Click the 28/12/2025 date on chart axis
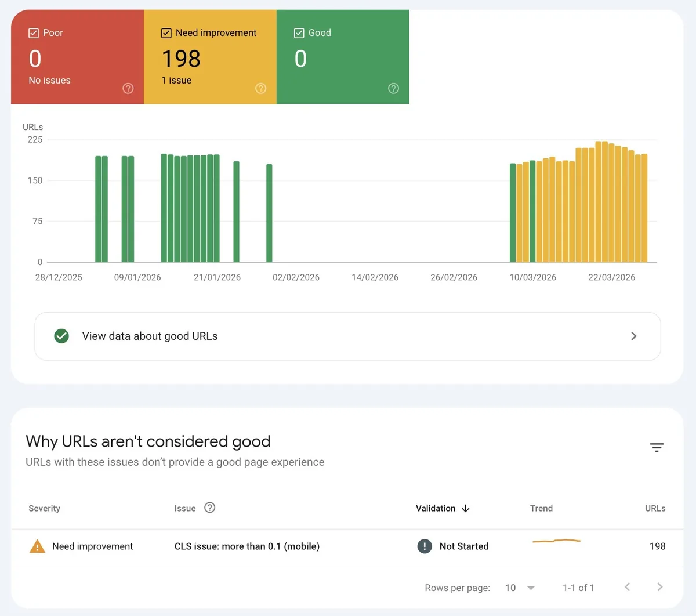 [59, 277]
